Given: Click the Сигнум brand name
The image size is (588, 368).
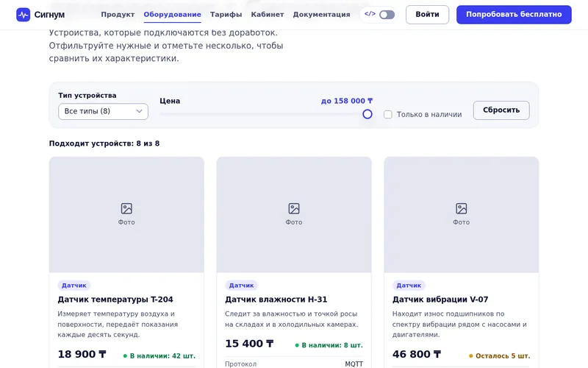Looking at the screenshot, I should coord(49,15).
